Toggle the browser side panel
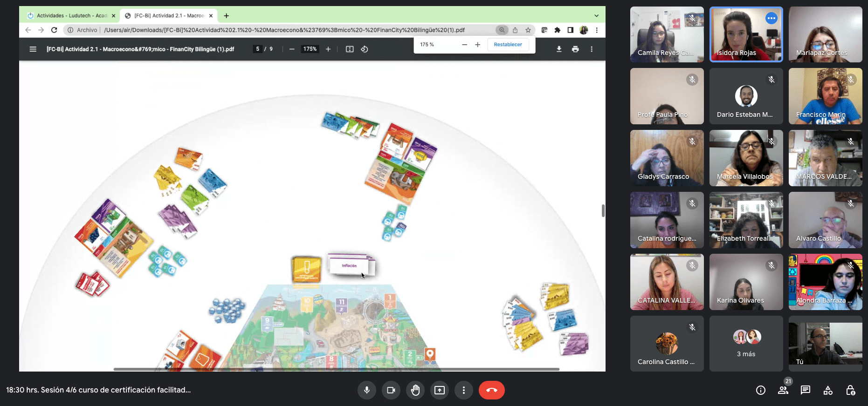The width and height of the screenshot is (868, 406). pos(570,30)
